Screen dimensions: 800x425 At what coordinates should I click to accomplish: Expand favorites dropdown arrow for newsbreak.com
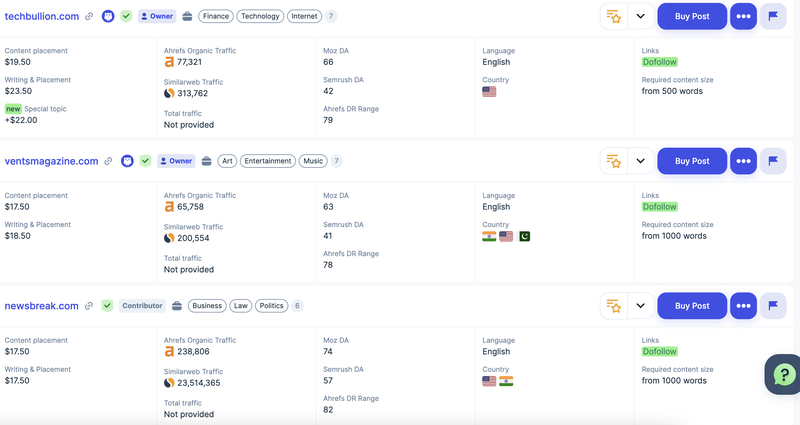(641, 305)
